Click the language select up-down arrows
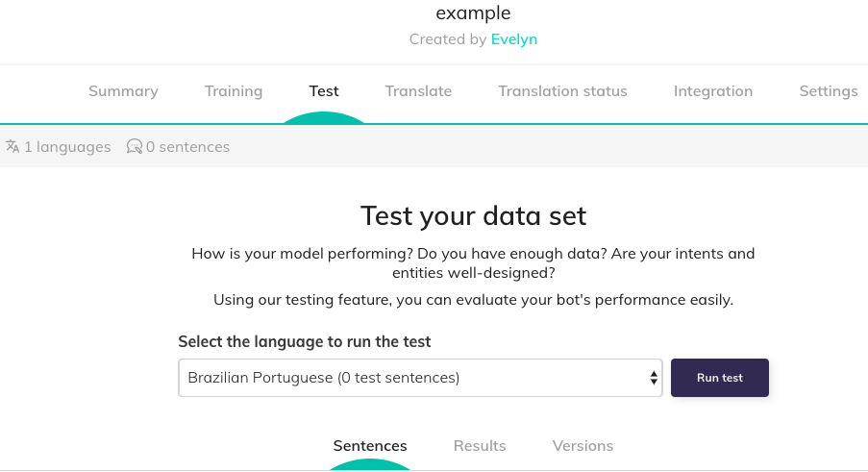Image resolution: width=868 pixels, height=472 pixels. 654,378
